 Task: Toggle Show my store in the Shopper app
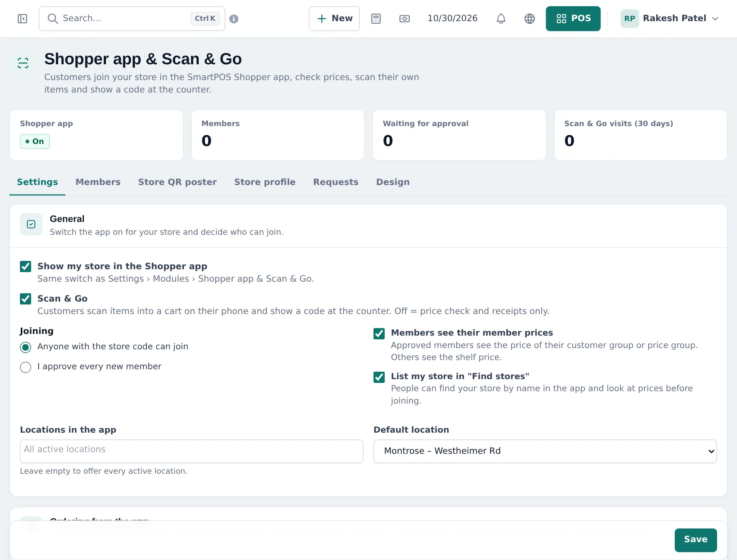click(x=26, y=266)
